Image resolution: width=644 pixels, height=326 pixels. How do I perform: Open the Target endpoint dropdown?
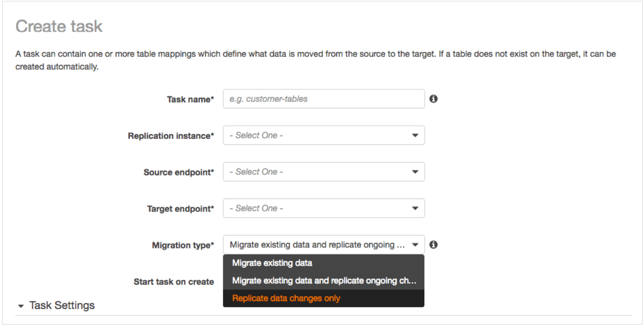[324, 208]
